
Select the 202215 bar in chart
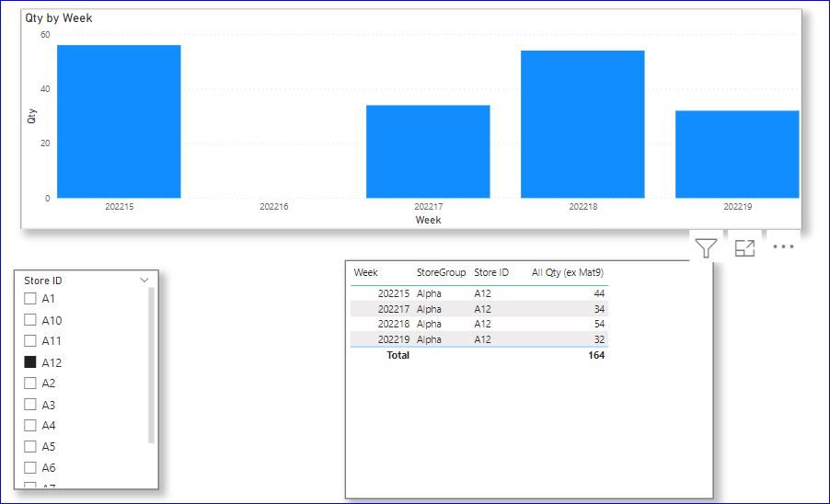coord(119,121)
